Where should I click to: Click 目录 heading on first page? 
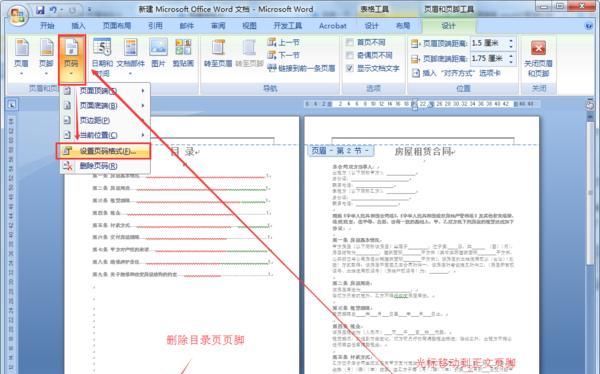pyautogui.click(x=182, y=151)
